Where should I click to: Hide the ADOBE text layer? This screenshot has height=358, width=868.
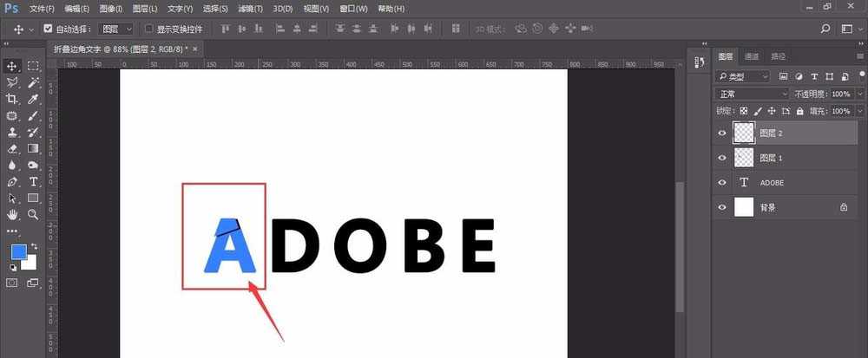click(721, 183)
